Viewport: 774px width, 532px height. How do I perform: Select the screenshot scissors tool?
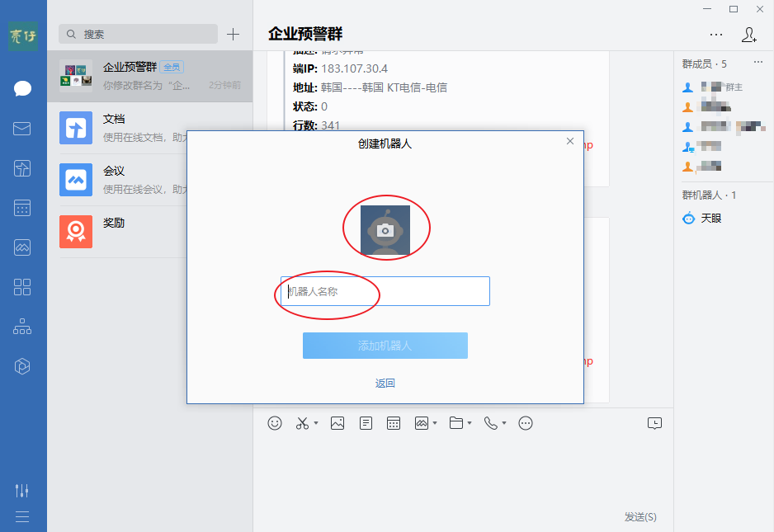[300, 422]
